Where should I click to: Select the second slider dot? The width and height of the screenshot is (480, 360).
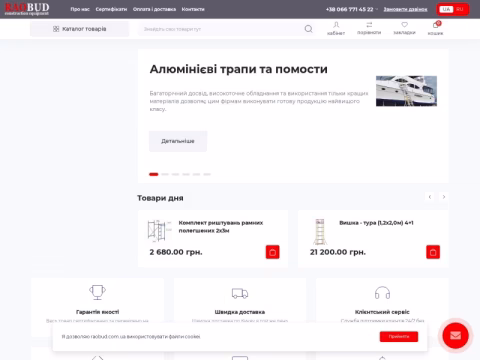coord(165,174)
